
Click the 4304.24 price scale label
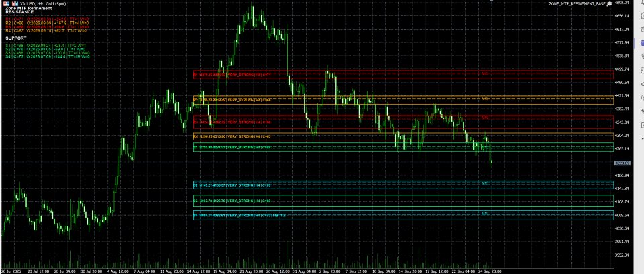pos(623,136)
